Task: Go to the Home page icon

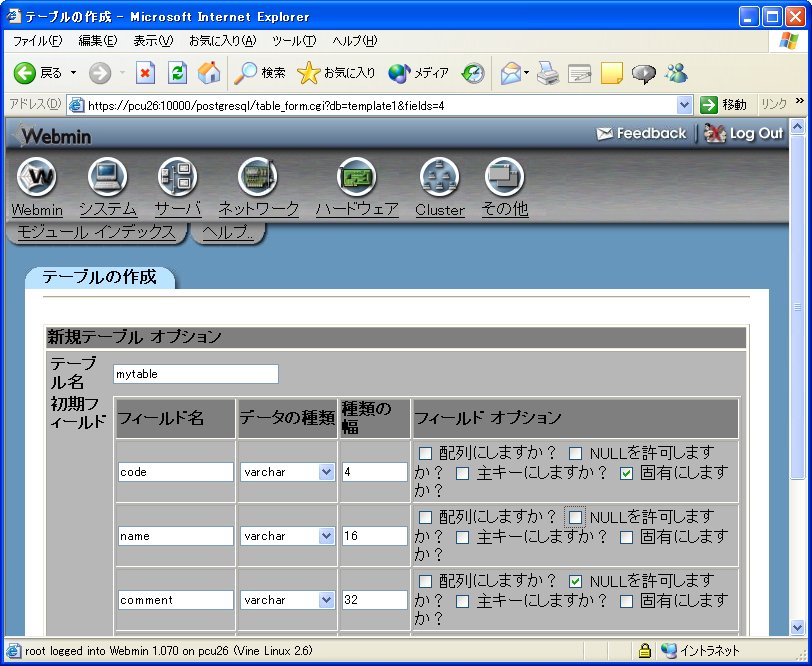Action: coord(209,73)
